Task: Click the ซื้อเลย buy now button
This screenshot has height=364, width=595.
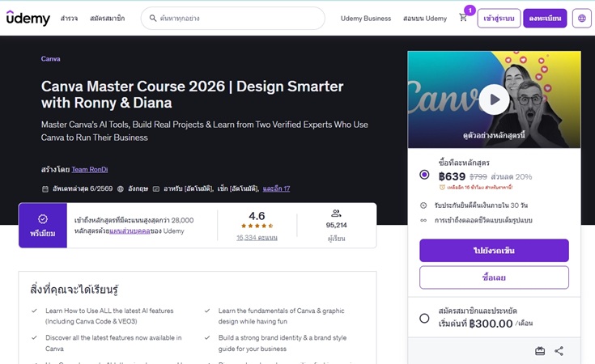Action: click(494, 277)
